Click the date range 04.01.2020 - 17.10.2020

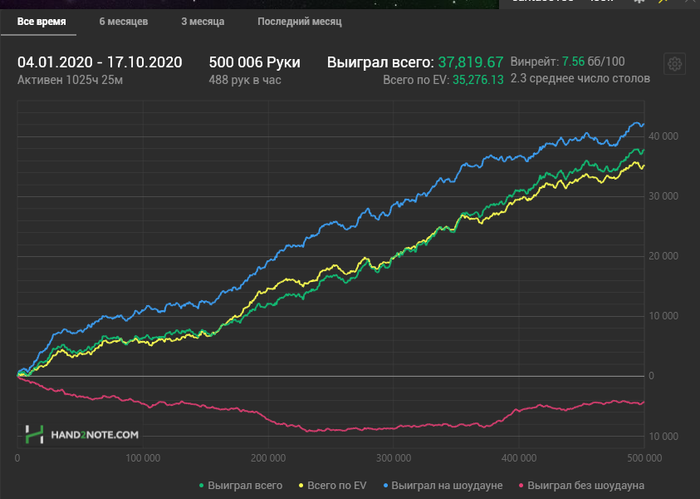(x=100, y=62)
